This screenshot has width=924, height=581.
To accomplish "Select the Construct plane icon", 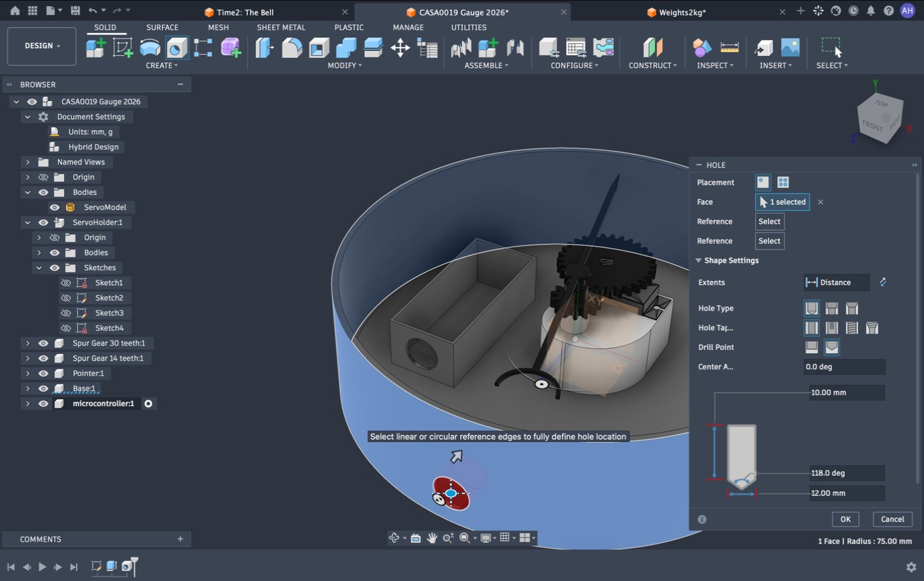I will pyautogui.click(x=652, y=47).
